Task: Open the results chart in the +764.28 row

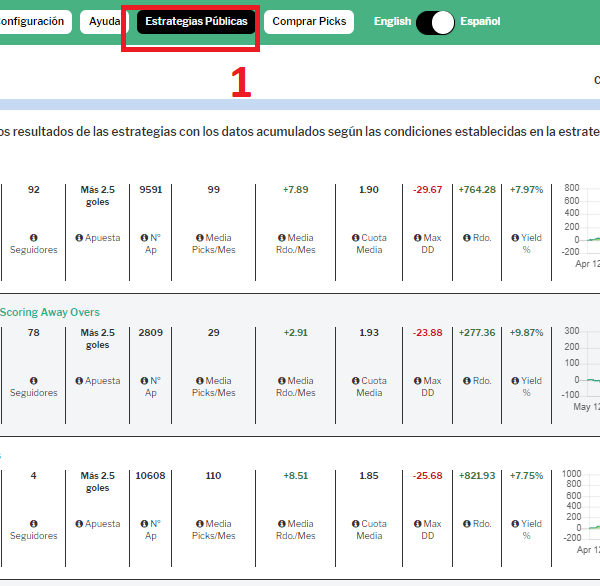Action: [x=580, y=226]
